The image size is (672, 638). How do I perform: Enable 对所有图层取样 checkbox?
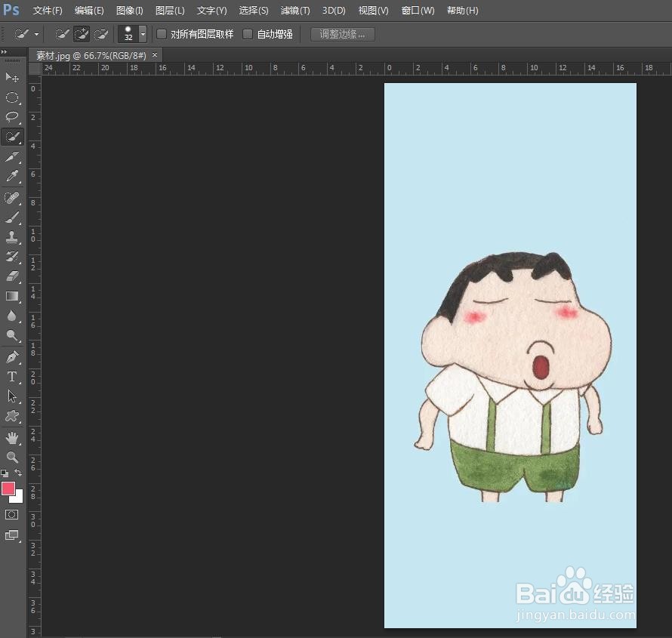pyautogui.click(x=162, y=34)
